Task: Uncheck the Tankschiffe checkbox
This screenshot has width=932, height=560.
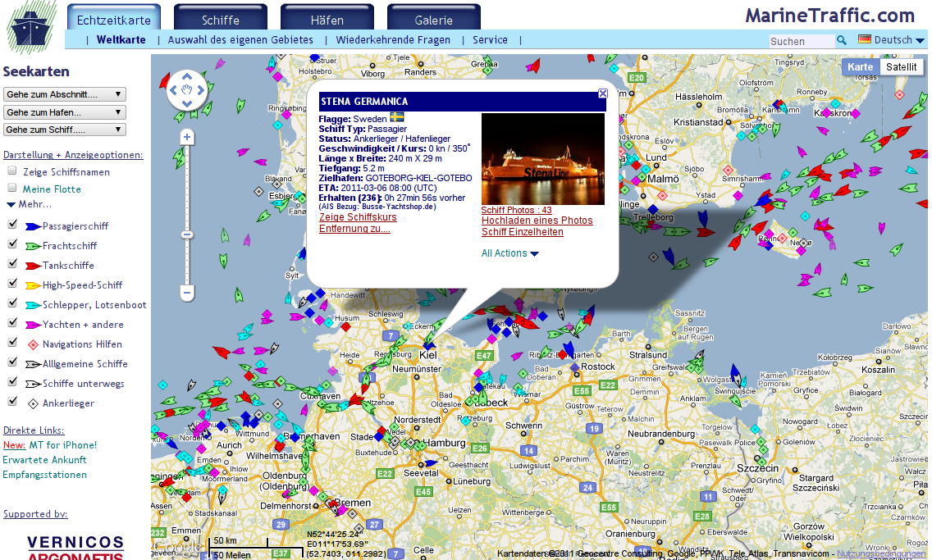Action: tap(11, 263)
